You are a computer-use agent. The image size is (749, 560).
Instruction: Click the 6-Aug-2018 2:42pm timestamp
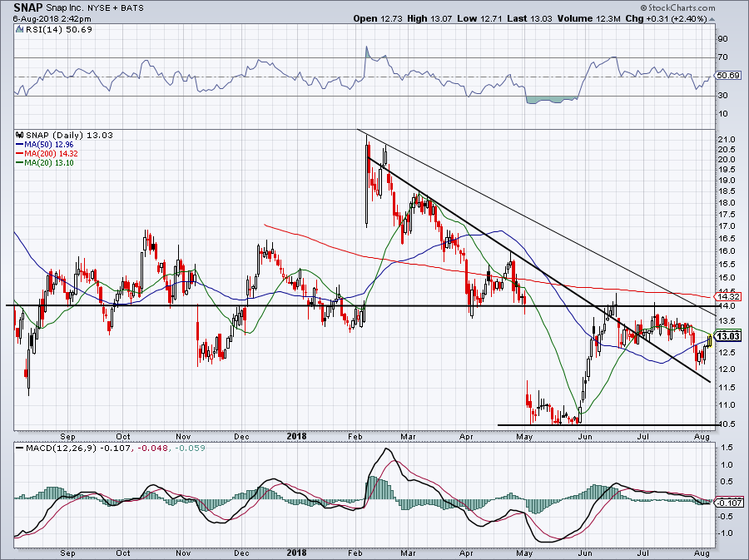point(52,19)
